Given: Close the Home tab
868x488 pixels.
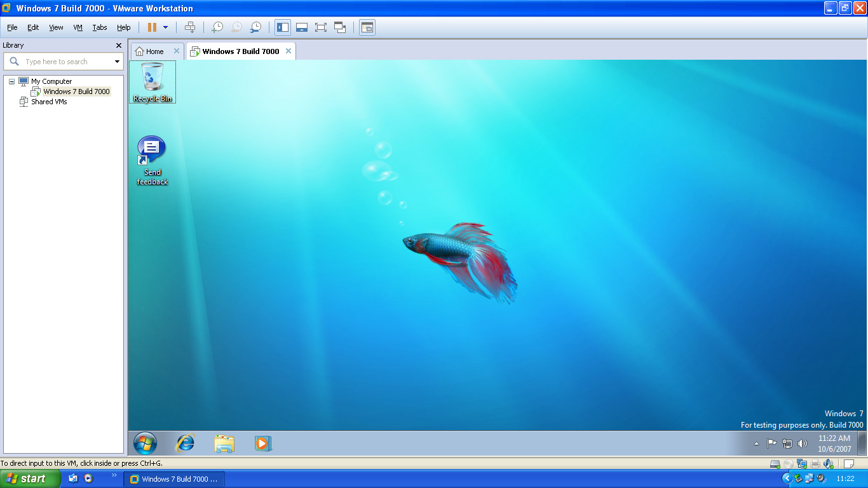Looking at the screenshot, I should (x=177, y=51).
